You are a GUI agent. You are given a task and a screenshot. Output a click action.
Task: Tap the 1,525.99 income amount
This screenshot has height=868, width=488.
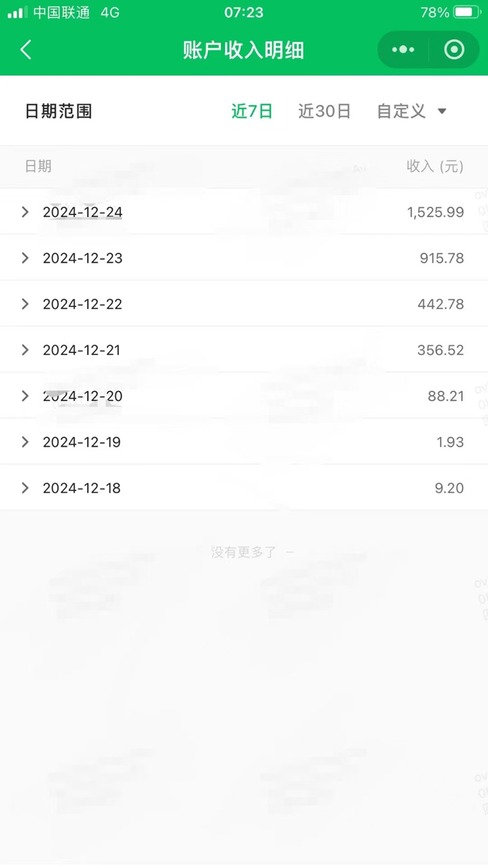point(435,212)
